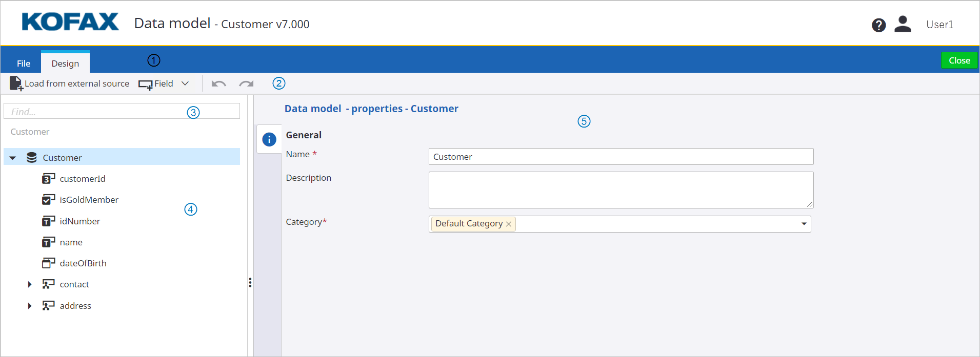Collapse the Customer root node
Screen dimensions: 980x357
coord(13,158)
